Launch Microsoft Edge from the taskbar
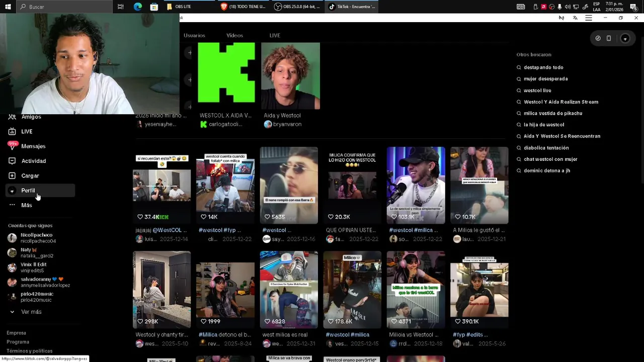Screen dimensions: 644x362 pos(138,7)
